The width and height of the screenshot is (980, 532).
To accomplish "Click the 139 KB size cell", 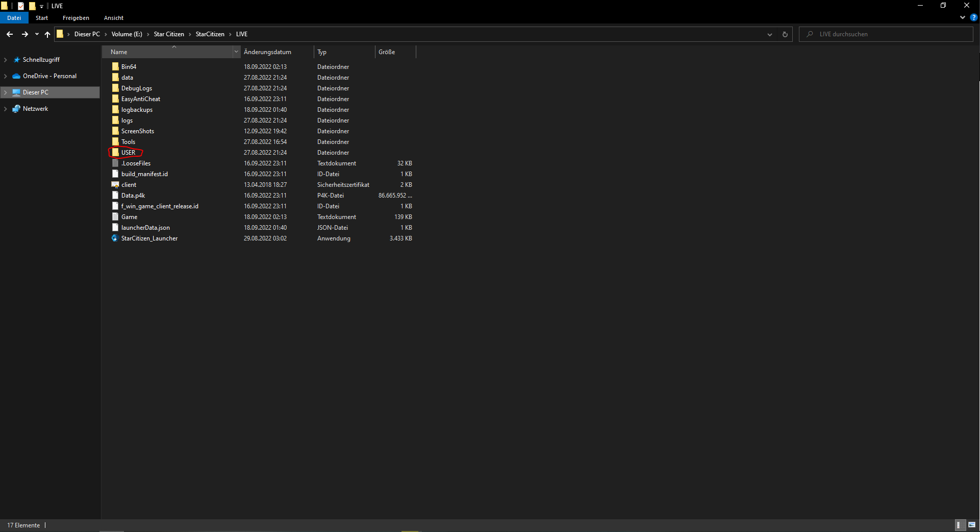I will tap(403, 217).
